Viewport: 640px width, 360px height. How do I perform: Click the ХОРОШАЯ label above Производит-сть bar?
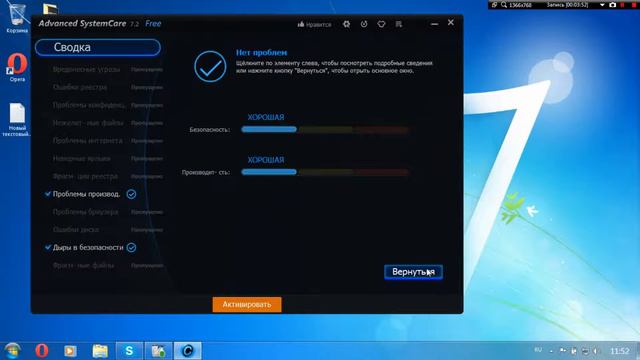[266, 160]
